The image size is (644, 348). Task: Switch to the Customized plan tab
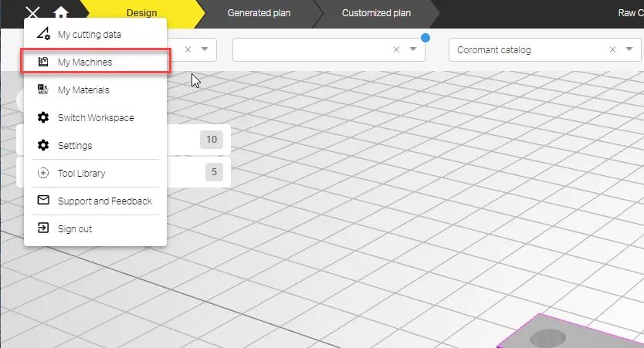(376, 13)
